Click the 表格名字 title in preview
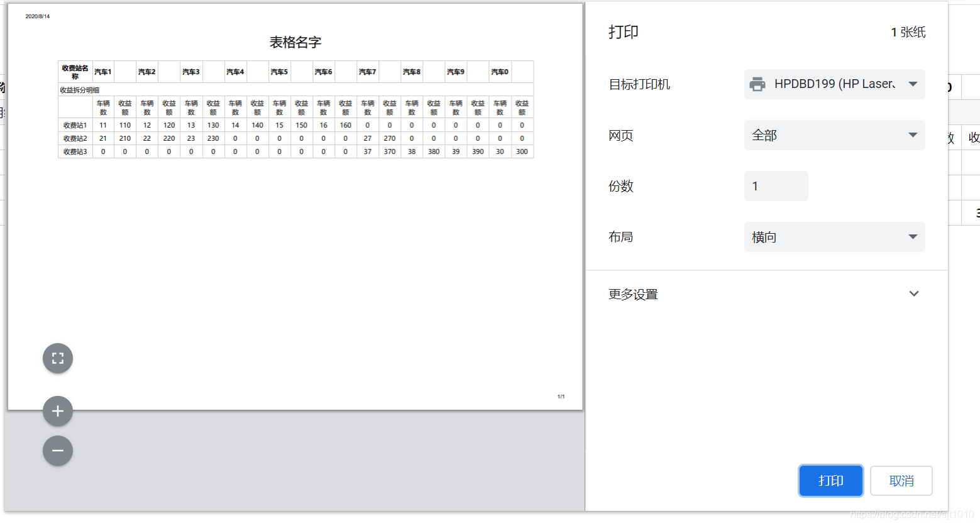 tap(294, 41)
